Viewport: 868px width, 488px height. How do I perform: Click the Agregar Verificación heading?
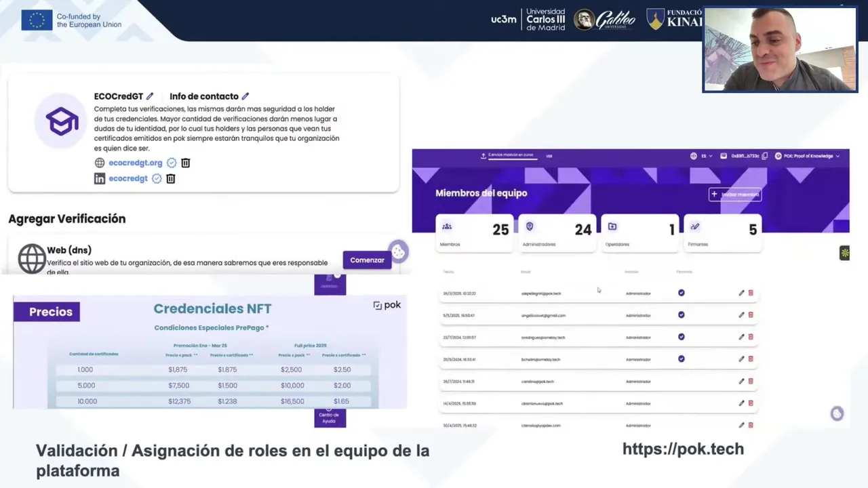coord(67,219)
